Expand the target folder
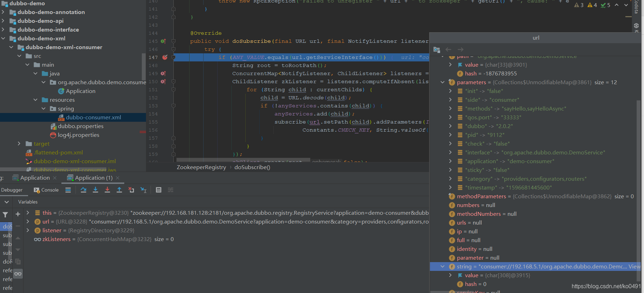Viewport: 644px width, 293px height. click(x=19, y=144)
